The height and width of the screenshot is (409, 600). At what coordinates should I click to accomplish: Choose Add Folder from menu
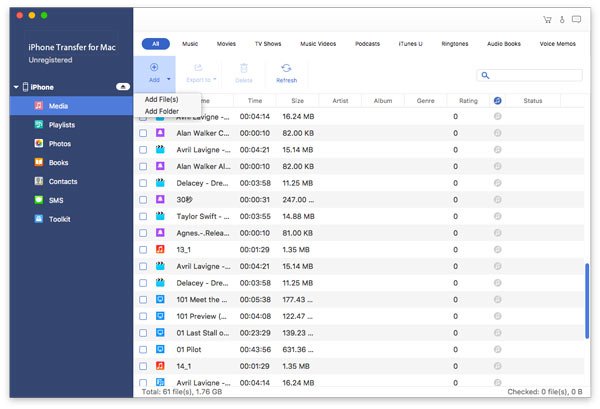click(161, 111)
